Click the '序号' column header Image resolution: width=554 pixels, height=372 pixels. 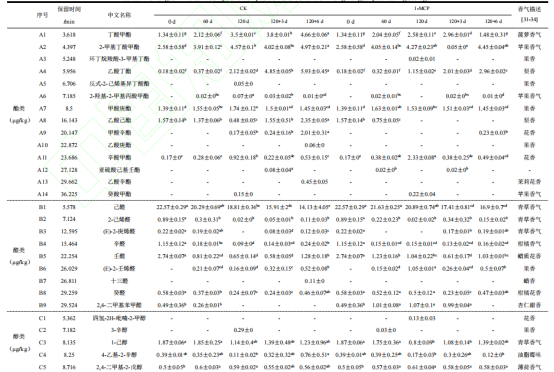(x=42, y=15)
